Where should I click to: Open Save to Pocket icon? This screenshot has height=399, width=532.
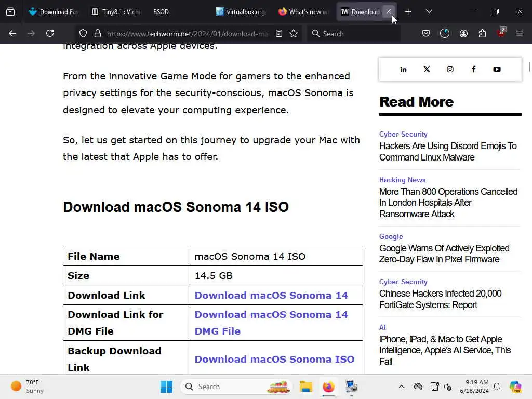426,33
